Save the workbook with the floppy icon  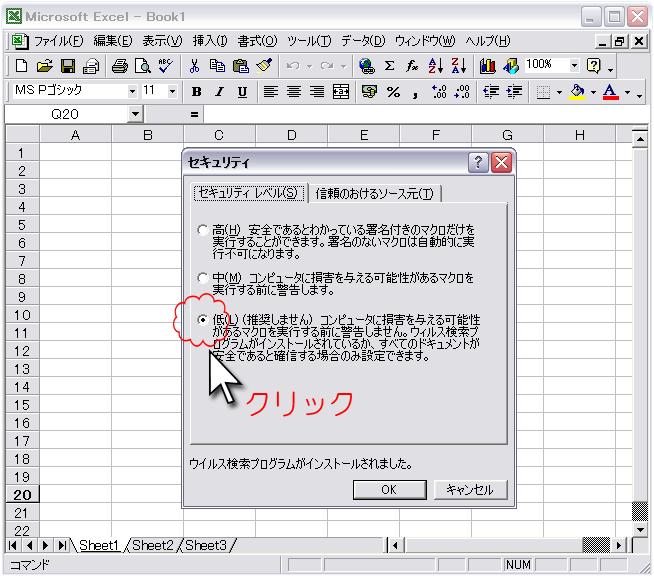(x=68, y=66)
